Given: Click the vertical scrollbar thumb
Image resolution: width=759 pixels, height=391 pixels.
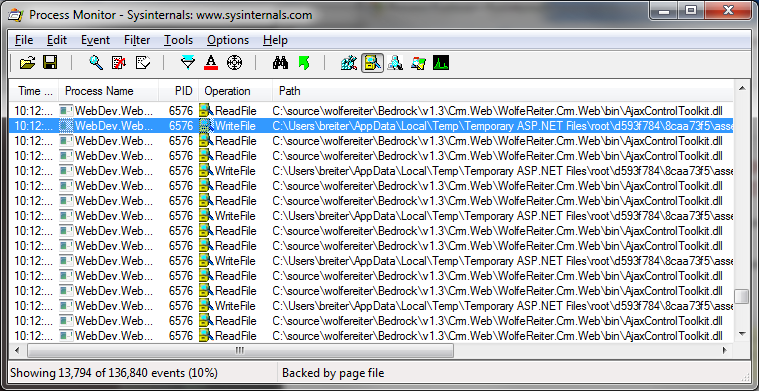Looking at the screenshot, I should point(742,296).
